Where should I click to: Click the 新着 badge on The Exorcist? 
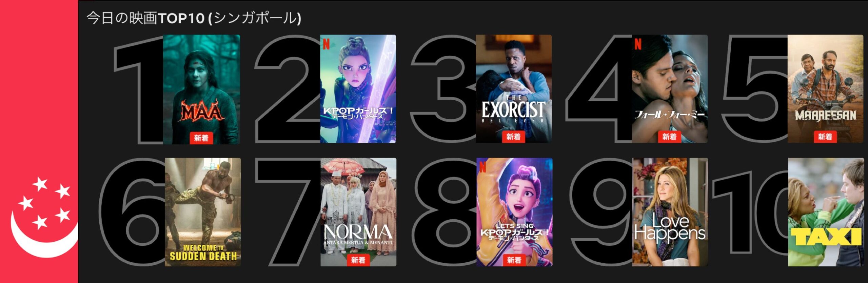(x=513, y=137)
